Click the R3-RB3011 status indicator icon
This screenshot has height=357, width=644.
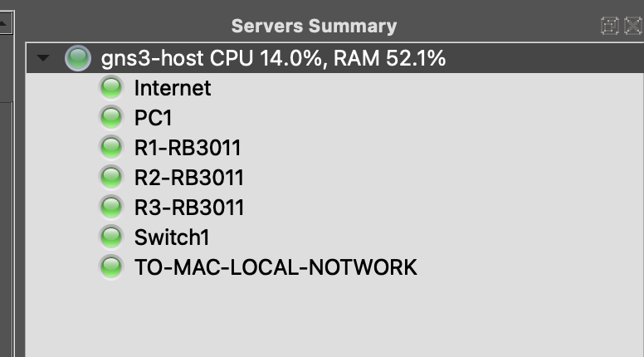(x=110, y=208)
